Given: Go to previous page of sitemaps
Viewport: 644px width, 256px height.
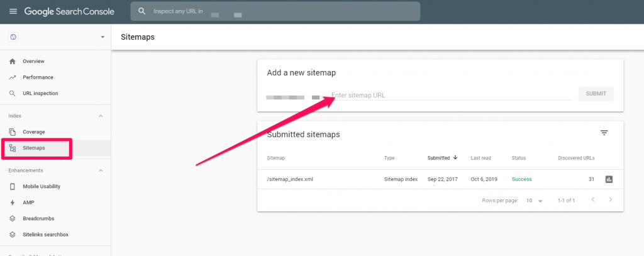Looking at the screenshot, I should point(593,199).
